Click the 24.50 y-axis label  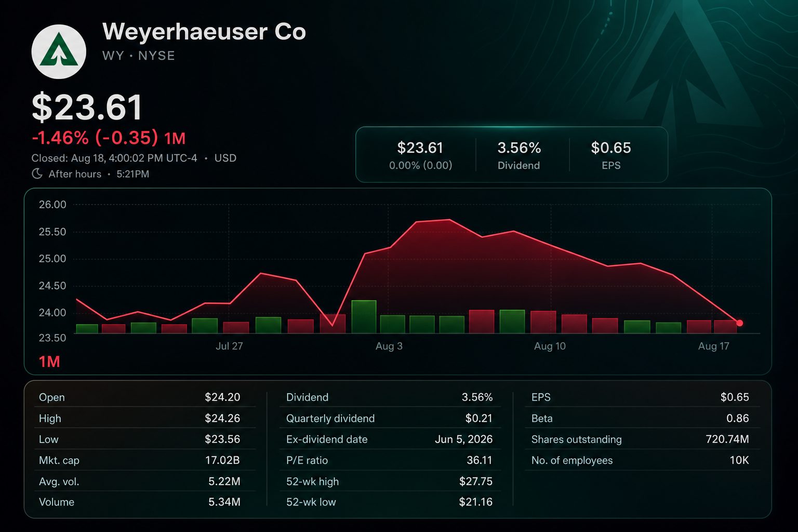(x=52, y=286)
